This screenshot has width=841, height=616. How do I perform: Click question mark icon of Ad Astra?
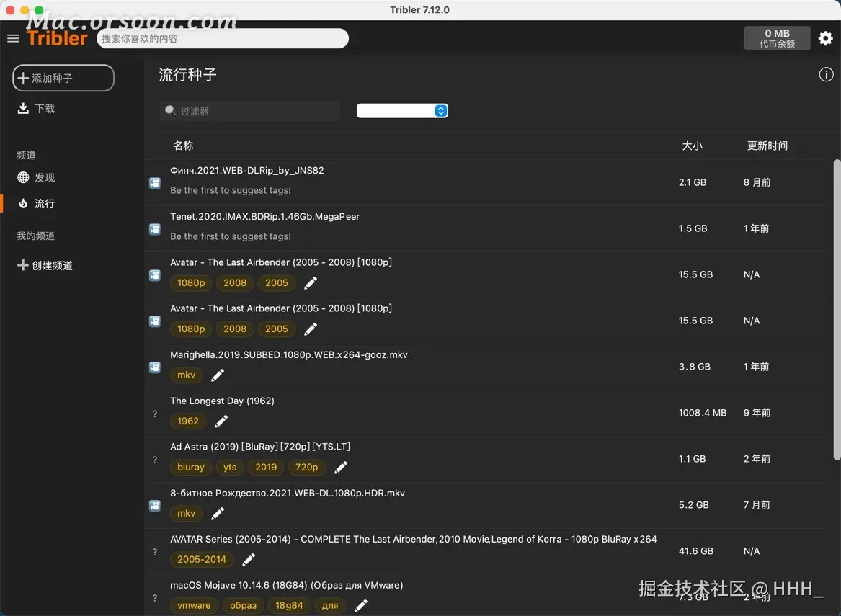(x=155, y=460)
